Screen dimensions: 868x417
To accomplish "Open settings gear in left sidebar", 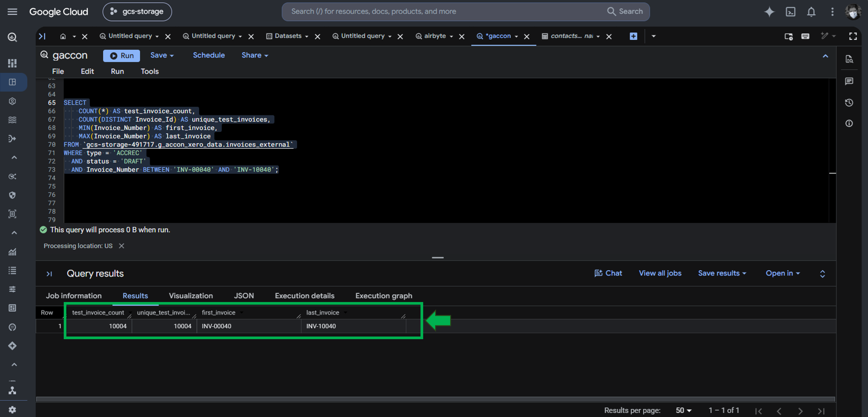I will point(12,409).
